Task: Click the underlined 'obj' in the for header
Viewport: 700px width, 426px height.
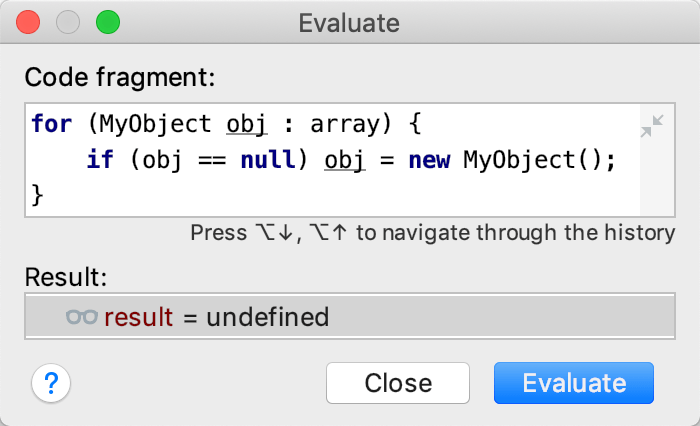Action: click(x=246, y=125)
